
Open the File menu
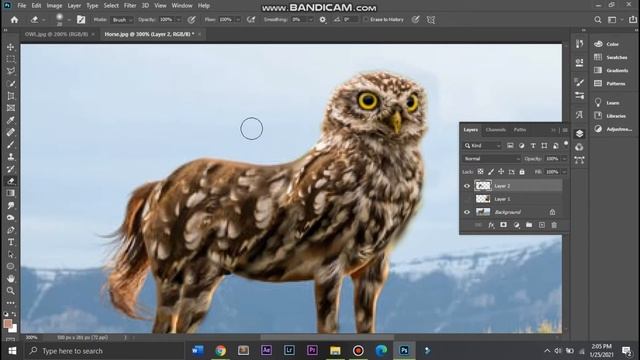22,6
